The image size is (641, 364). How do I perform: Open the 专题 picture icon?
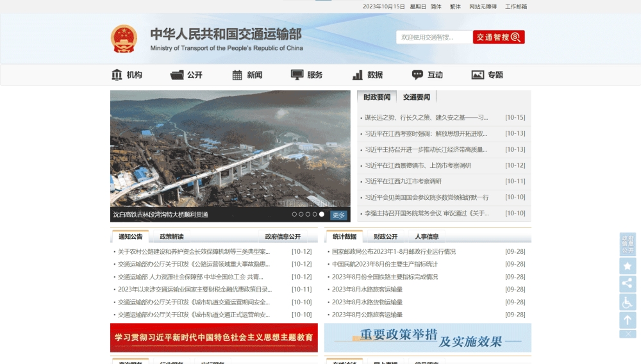[x=478, y=75]
